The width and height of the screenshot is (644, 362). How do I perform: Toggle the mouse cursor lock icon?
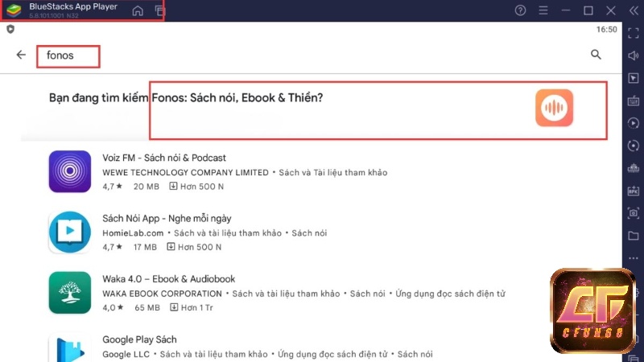634,78
